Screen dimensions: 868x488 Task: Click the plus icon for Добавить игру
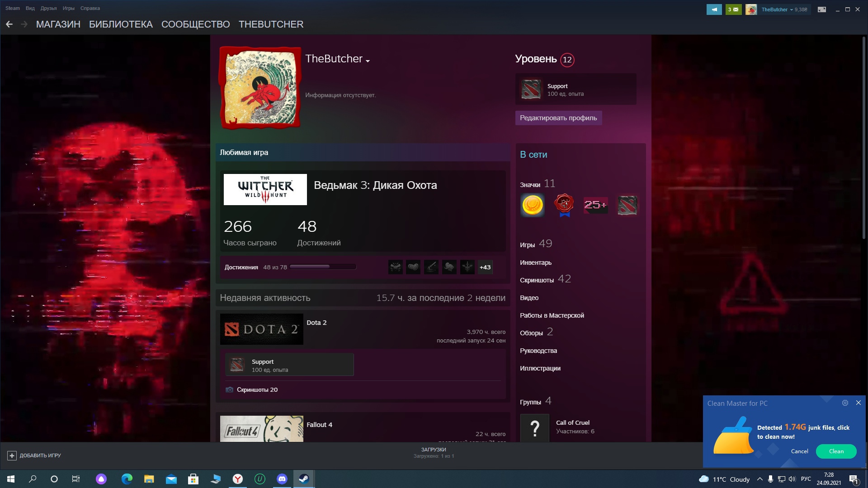12,455
